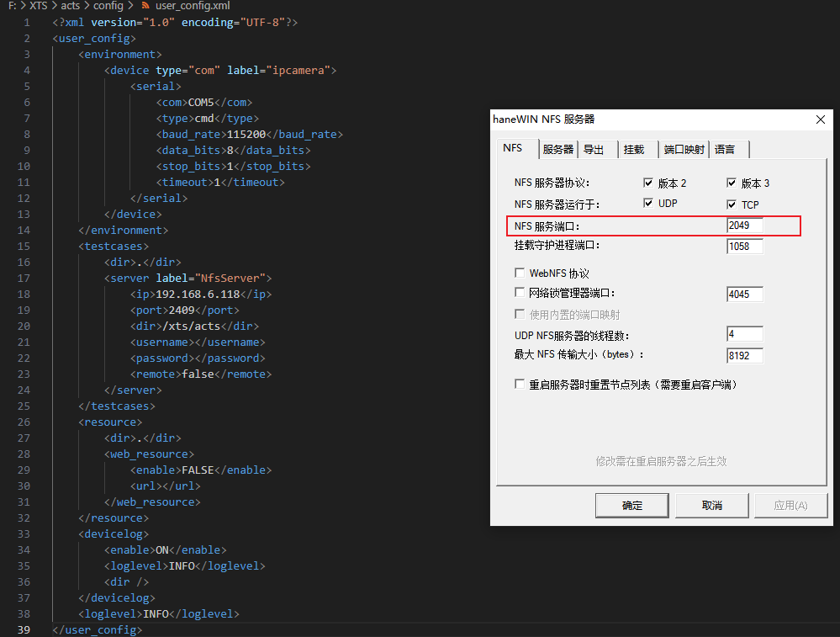This screenshot has height=637, width=840.
Task: Click the IP address 192.168.6.118
Action: 198,294
